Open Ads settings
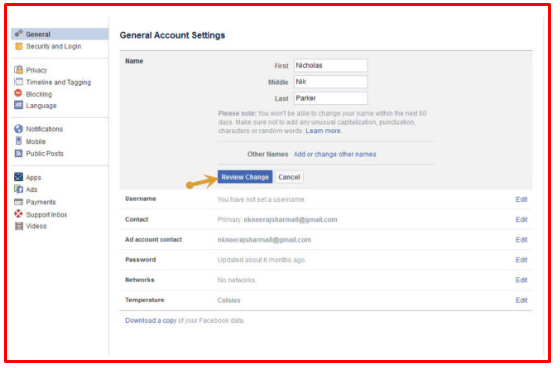The image size is (560, 368). coord(31,189)
